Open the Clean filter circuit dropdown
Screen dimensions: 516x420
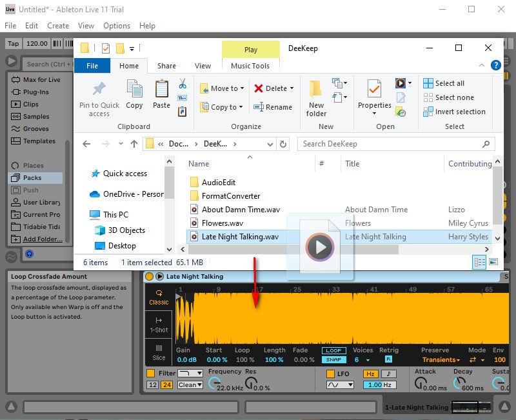(190, 385)
